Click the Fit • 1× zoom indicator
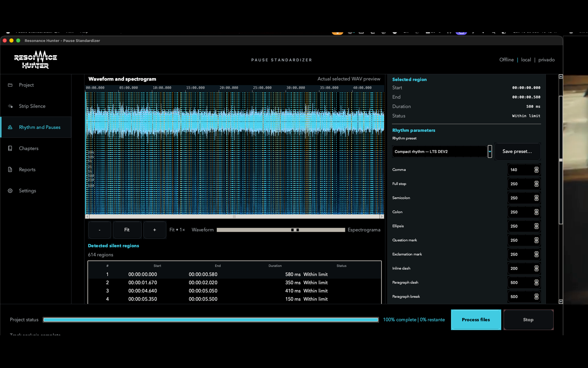This screenshot has width=588, height=368. click(x=177, y=230)
